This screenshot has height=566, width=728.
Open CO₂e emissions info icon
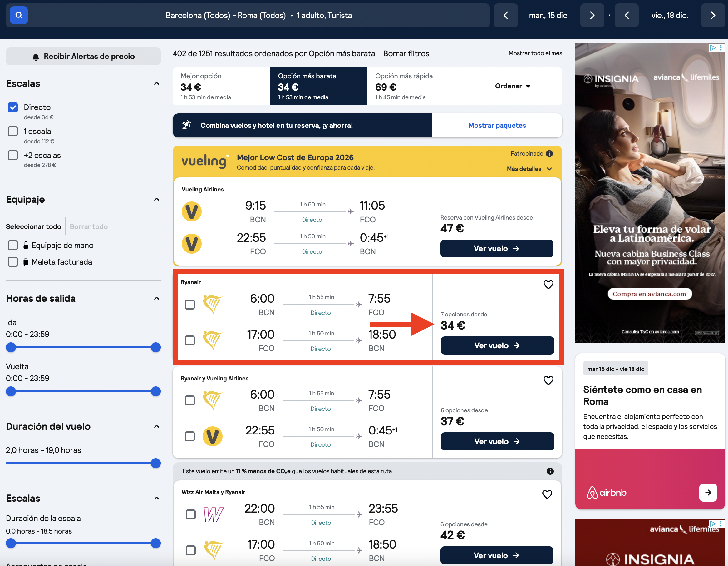point(550,471)
